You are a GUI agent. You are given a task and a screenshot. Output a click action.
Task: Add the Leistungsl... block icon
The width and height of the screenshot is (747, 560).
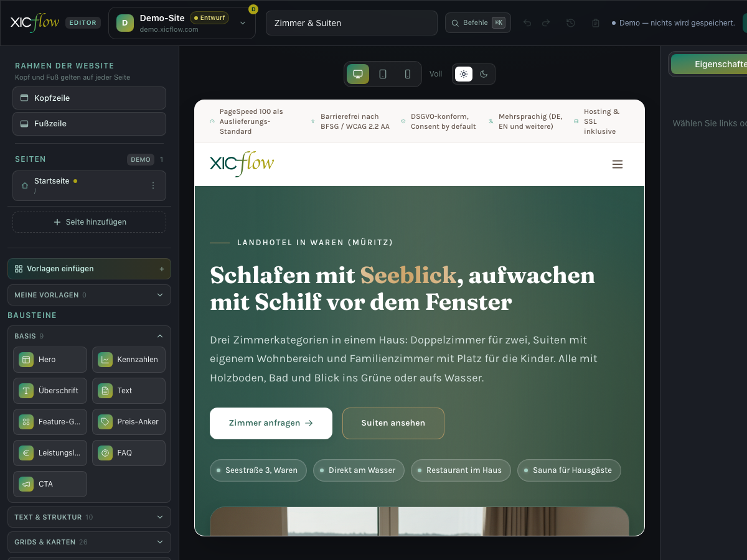click(x=26, y=453)
